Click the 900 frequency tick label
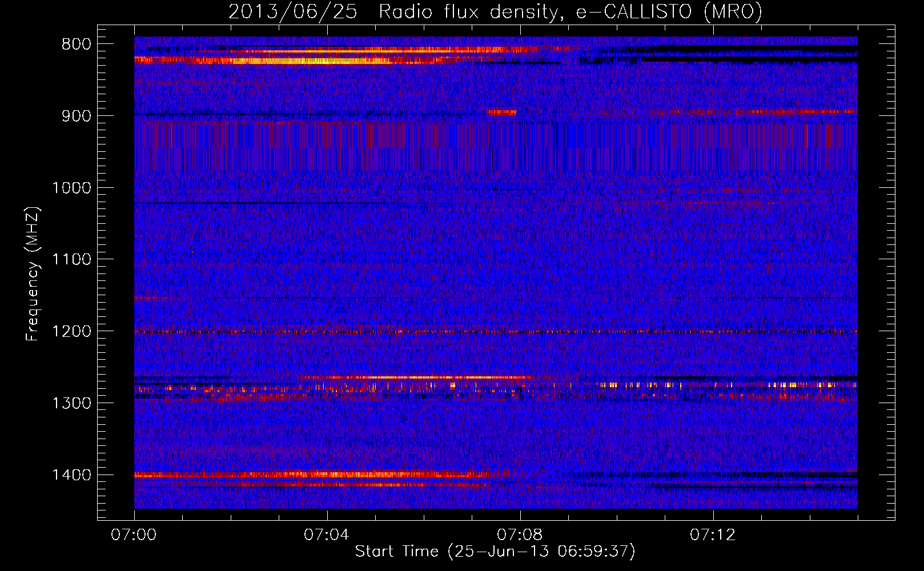924x571 pixels. pos(77,116)
